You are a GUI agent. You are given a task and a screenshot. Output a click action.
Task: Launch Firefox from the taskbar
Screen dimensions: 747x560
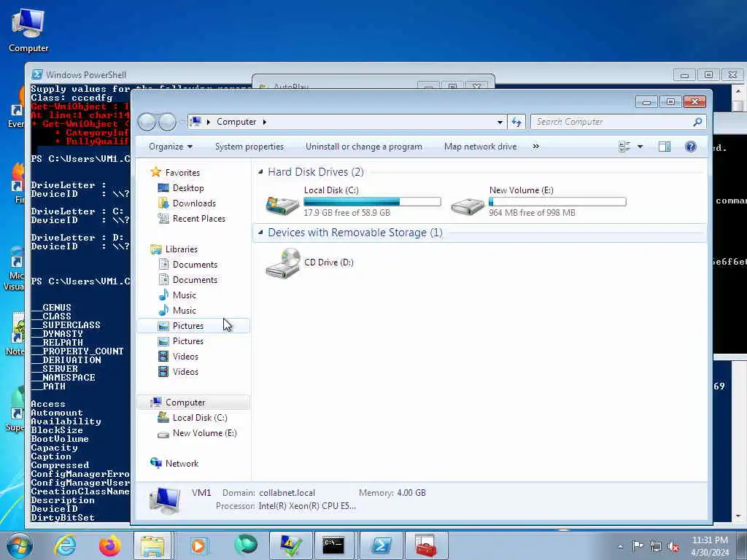tap(109, 545)
